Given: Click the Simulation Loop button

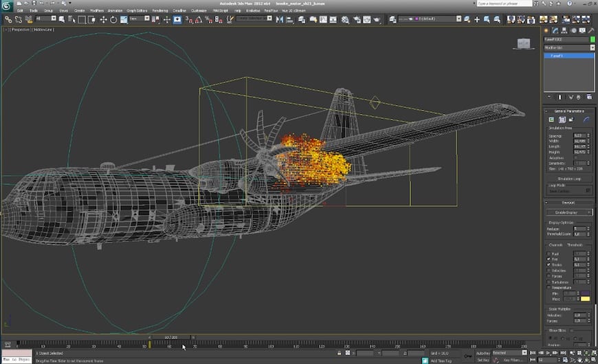Looking at the screenshot, I should click(568, 179).
